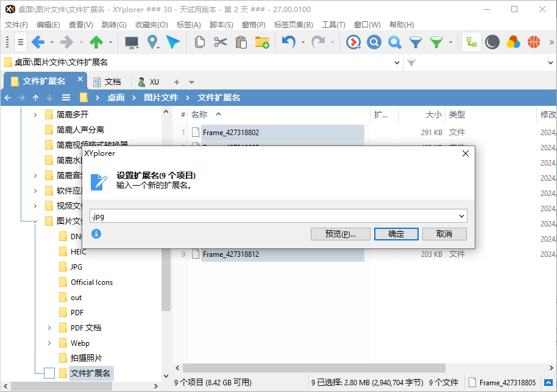
Task: Click the basketball icon on the toolbar
Action: pos(534,42)
